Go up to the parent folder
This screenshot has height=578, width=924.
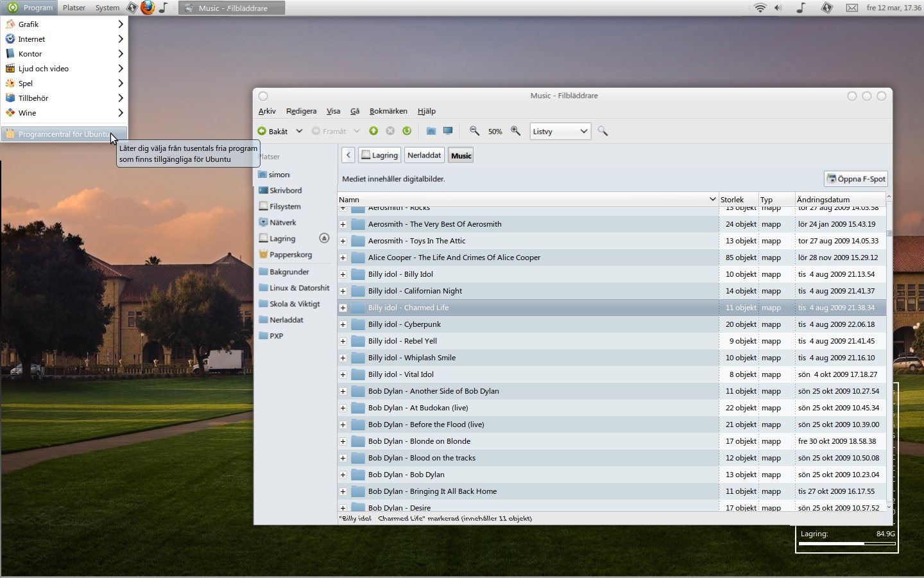373,131
